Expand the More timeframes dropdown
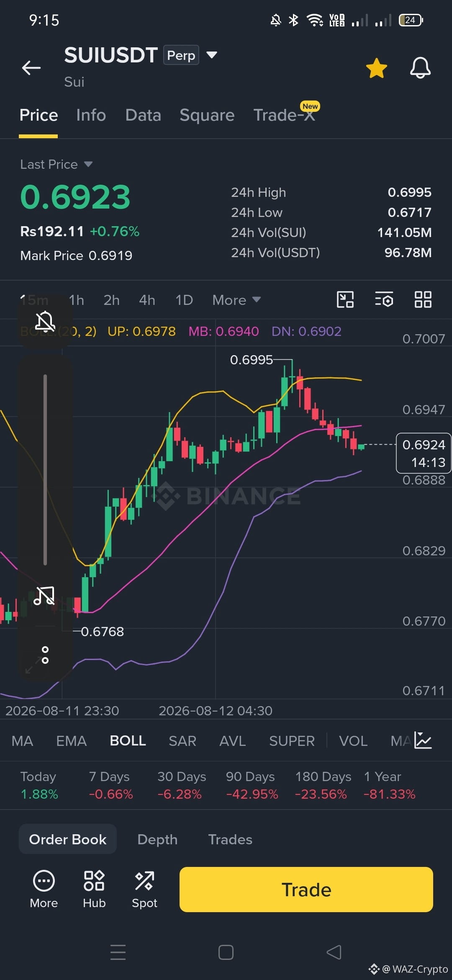452x980 pixels. pos(236,300)
